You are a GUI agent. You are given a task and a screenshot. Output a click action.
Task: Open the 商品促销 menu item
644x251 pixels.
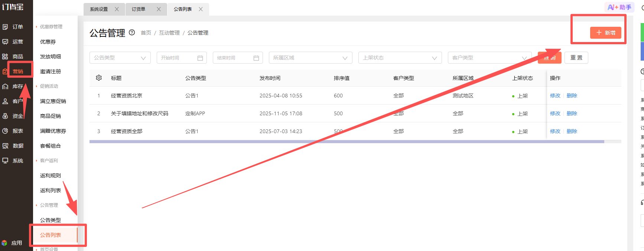coord(51,116)
